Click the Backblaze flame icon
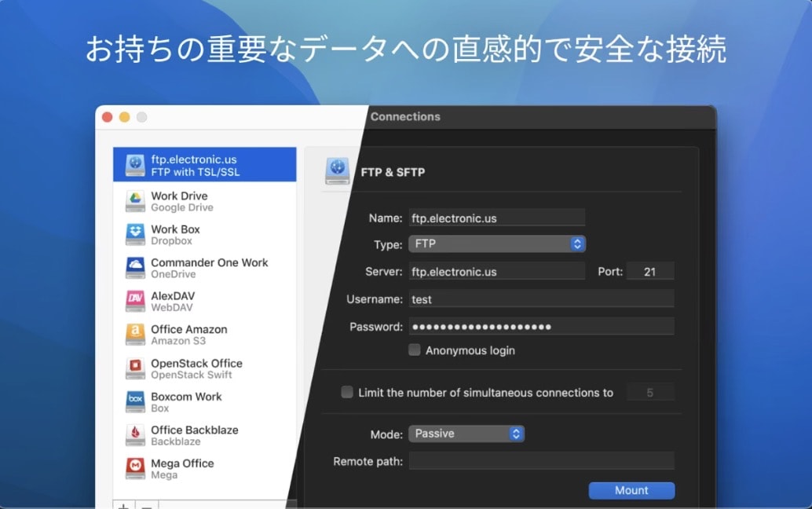The image size is (812, 509). tap(135, 435)
